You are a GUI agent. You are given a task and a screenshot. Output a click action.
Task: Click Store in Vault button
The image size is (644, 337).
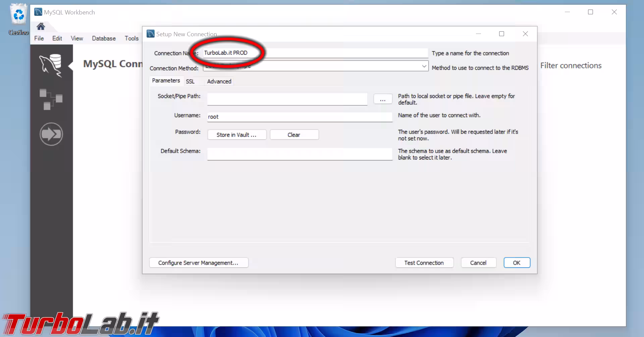[237, 135]
